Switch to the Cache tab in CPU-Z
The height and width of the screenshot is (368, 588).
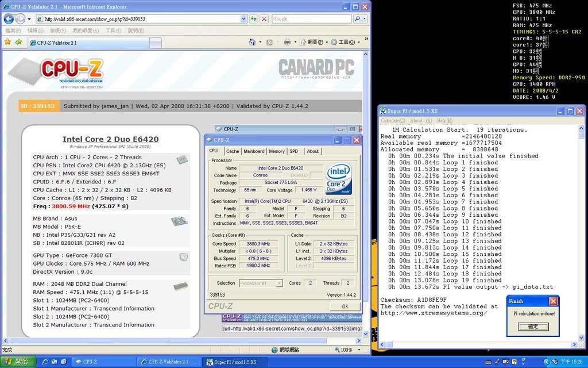tap(233, 151)
